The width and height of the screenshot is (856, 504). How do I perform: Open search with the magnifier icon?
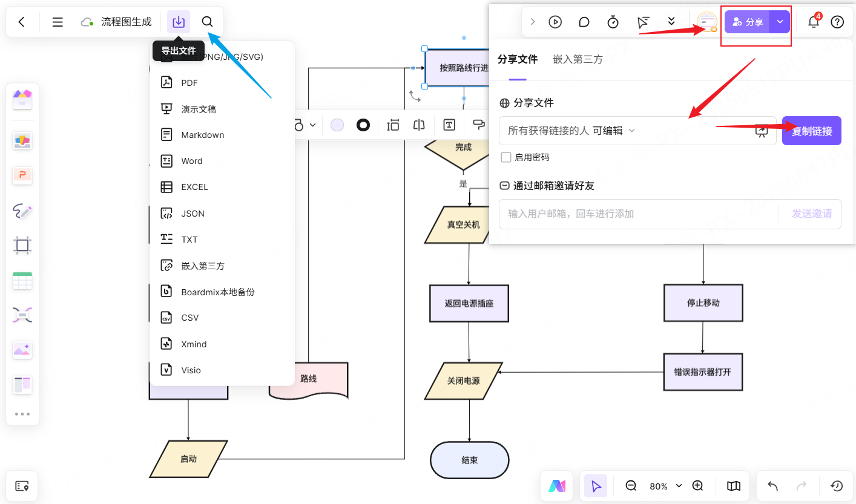pos(207,22)
